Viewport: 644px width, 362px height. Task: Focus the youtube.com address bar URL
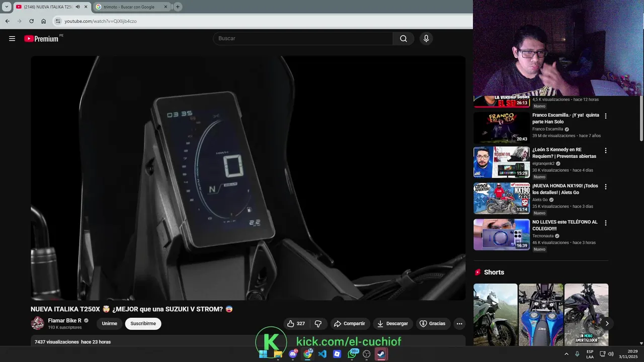[101, 21]
